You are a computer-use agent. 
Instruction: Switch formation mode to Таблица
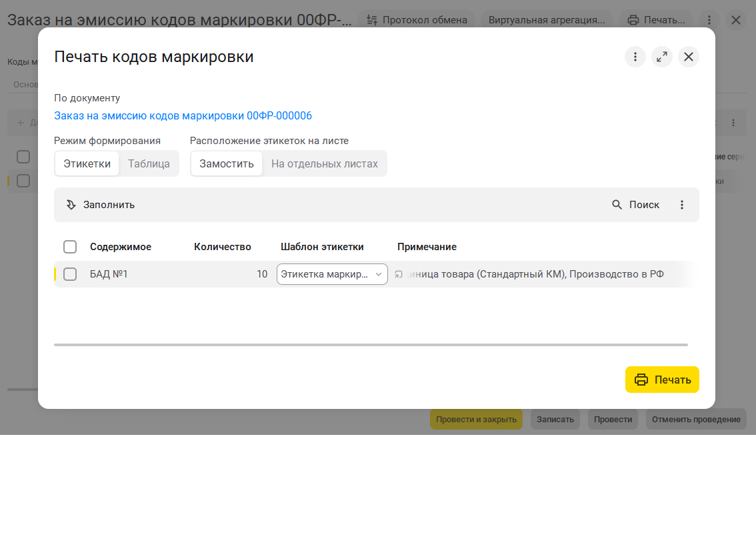click(x=149, y=164)
